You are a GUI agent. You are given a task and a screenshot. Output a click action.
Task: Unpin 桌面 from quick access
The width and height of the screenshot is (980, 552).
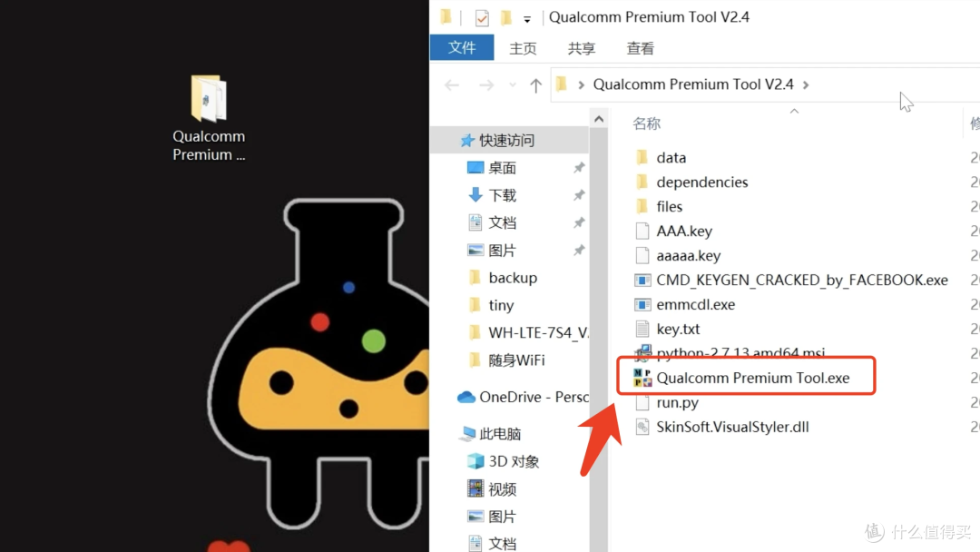coord(579,168)
